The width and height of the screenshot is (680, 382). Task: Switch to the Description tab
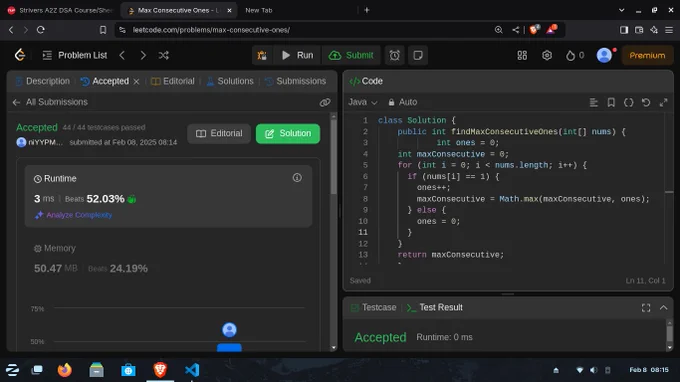(42, 81)
